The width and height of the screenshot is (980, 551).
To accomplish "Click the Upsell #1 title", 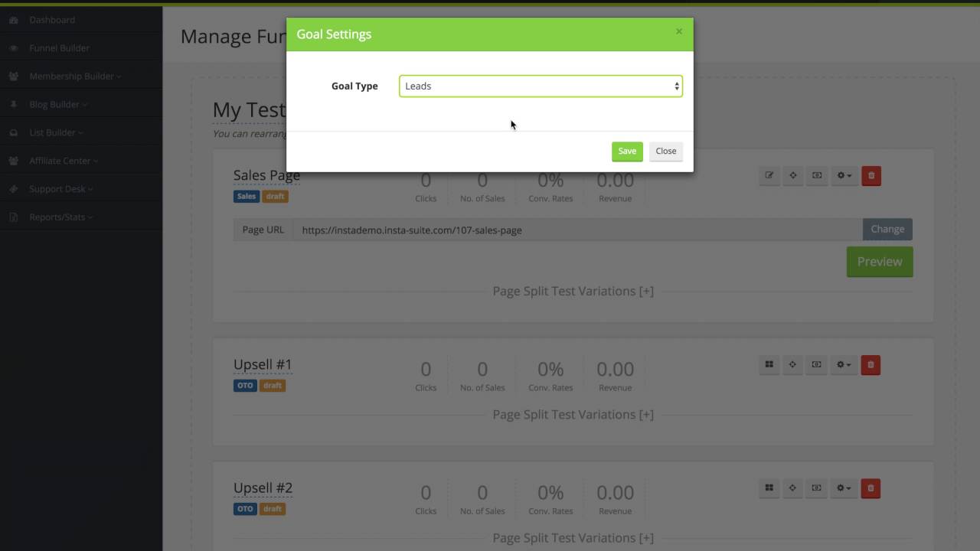I will coord(263,364).
